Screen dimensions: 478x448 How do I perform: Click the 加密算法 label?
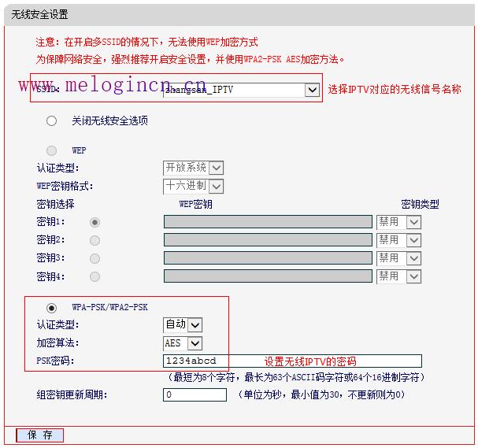57,342
